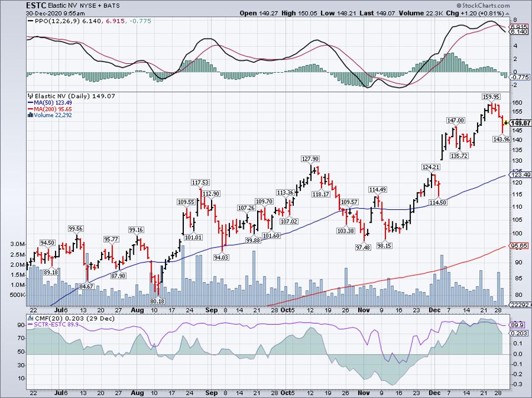
Task: Click the 114.50 low price label
Action: (x=438, y=203)
